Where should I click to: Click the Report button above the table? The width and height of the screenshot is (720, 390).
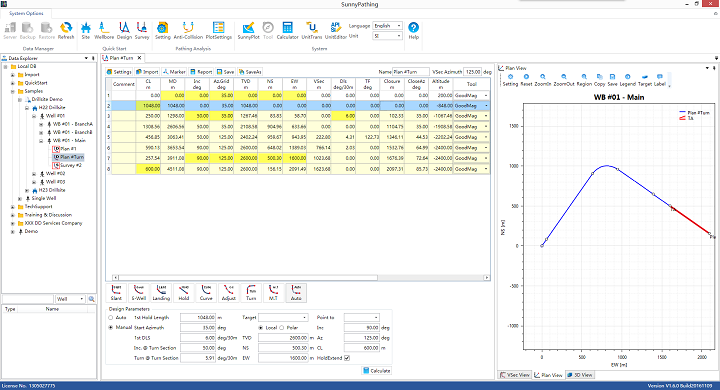(201, 72)
